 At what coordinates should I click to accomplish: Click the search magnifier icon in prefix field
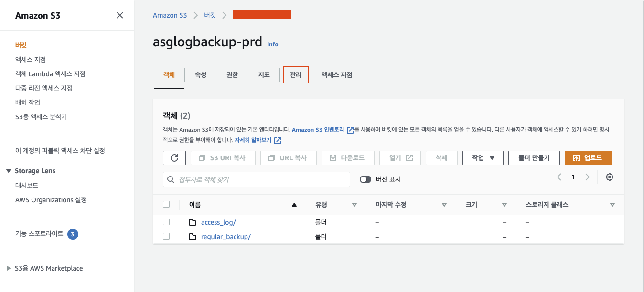(171, 179)
